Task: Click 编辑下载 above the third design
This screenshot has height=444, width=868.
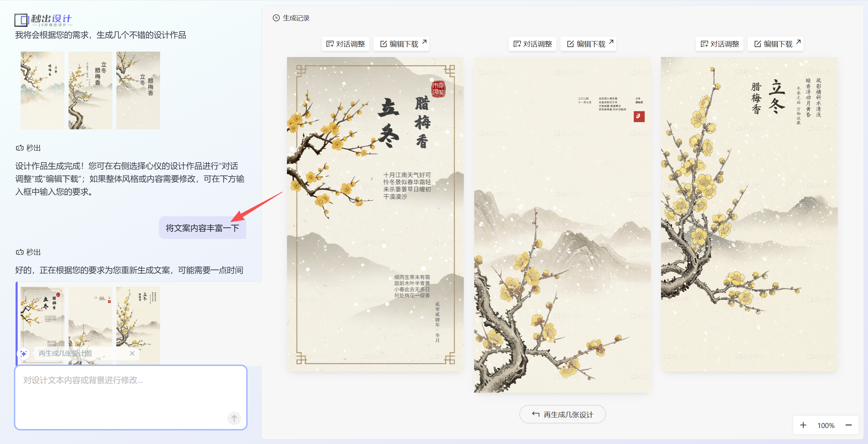Action: (775, 44)
